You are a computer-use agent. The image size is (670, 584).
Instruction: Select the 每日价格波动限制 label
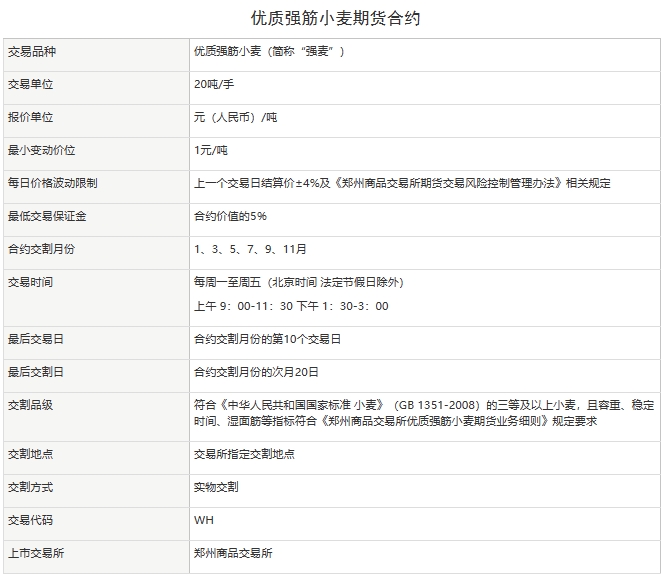point(52,183)
